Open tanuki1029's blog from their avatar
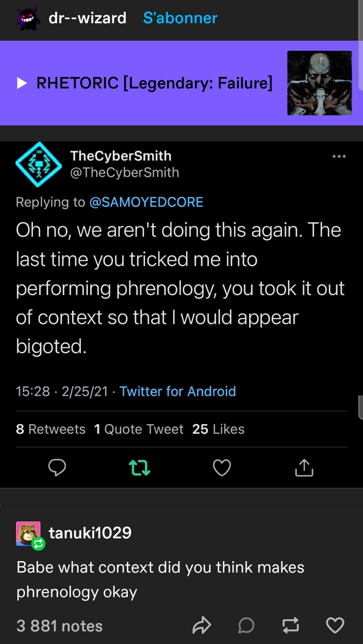Screen dimensions: 363x644 28,533
